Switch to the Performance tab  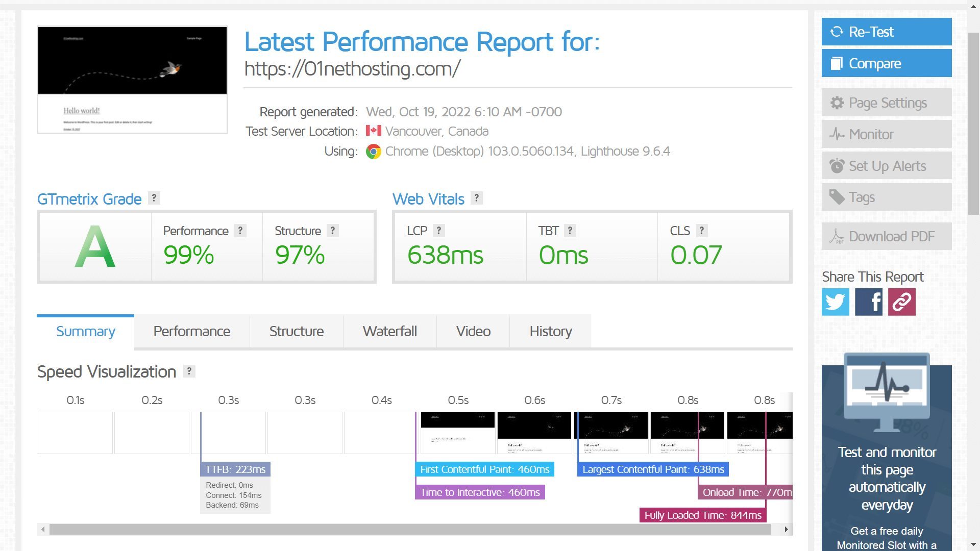[x=192, y=332]
